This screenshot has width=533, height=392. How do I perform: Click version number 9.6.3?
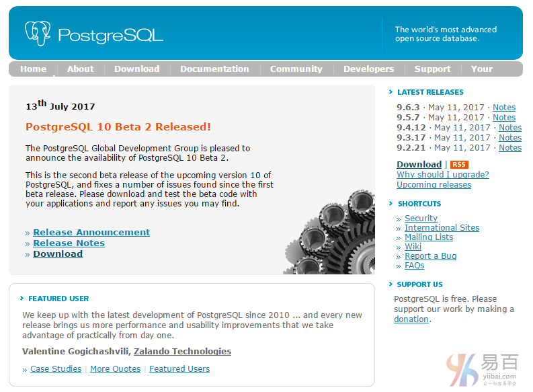pyautogui.click(x=408, y=108)
